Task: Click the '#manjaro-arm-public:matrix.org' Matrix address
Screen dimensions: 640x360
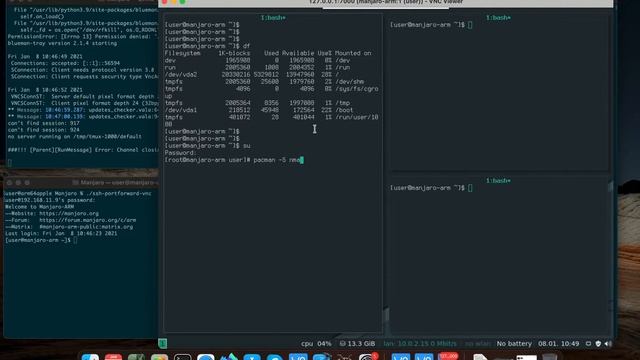Action: [86, 227]
